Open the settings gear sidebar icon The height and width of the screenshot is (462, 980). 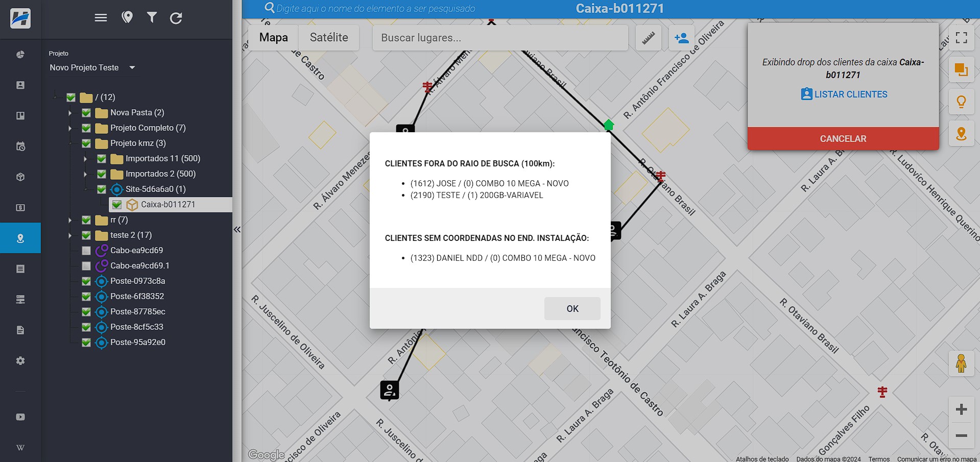point(20,361)
